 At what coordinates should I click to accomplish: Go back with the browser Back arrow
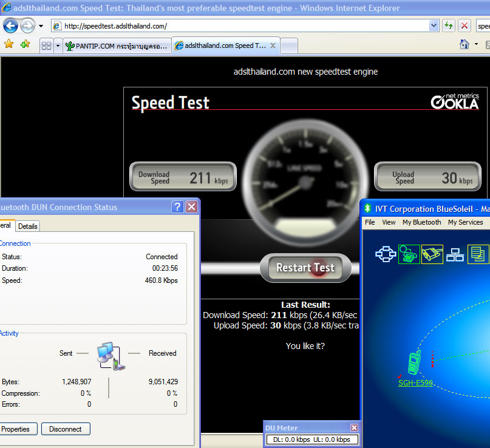coord(10,26)
